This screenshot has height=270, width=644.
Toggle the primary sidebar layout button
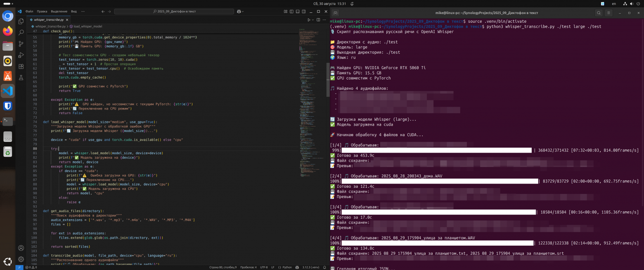coord(292,12)
